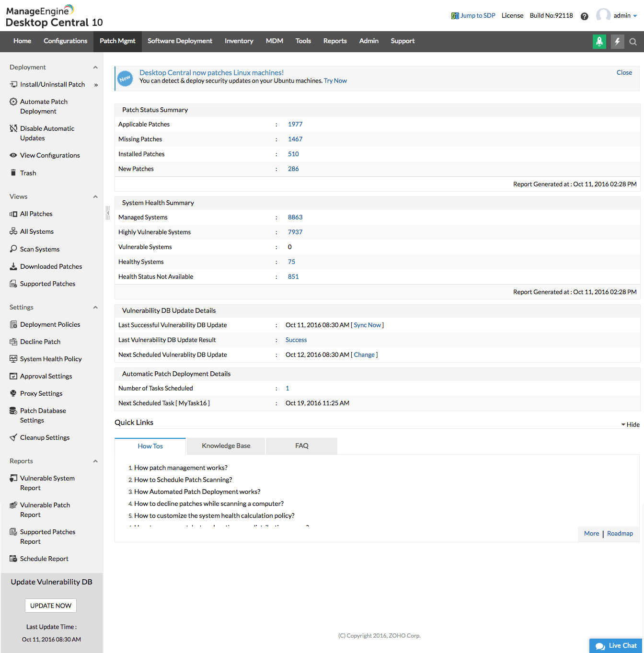Open the MDM menu
The height and width of the screenshot is (653, 644).
tap(275, 41)
